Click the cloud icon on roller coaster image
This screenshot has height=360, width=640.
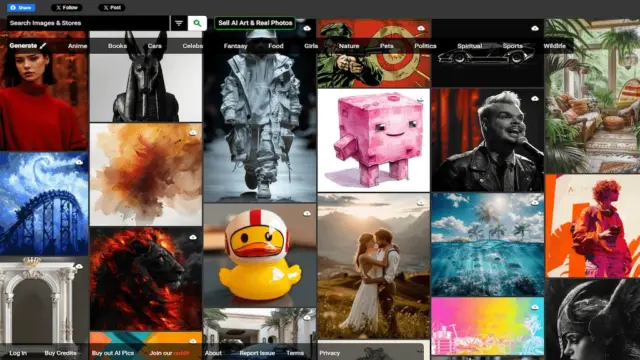coord(79,162)
